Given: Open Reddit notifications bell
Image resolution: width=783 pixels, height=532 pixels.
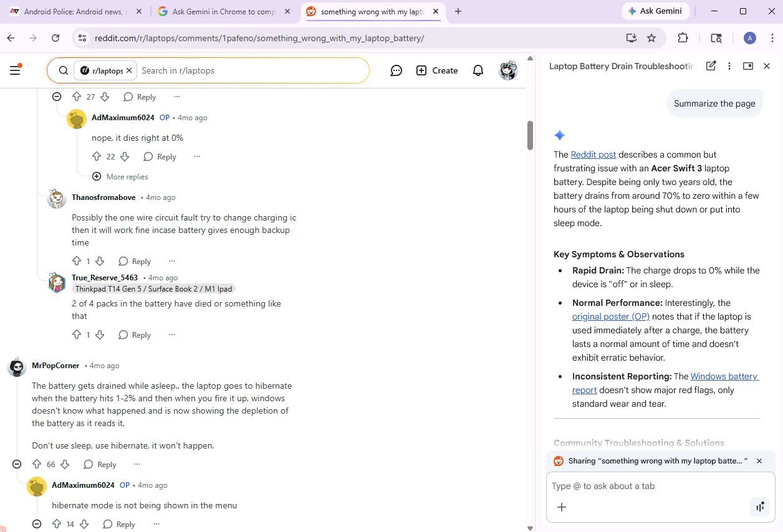Looking at the screenshot, I should pos(478,70).
